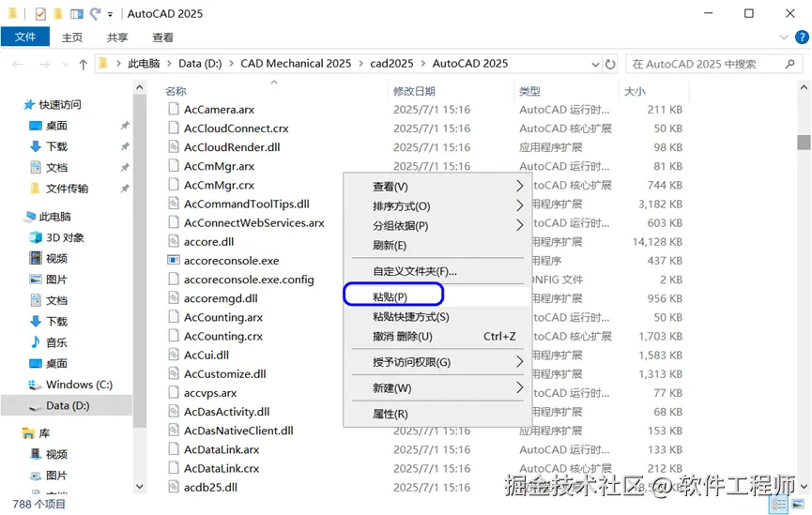Click 此电脑 in the address bar

(x=144, y=64)
